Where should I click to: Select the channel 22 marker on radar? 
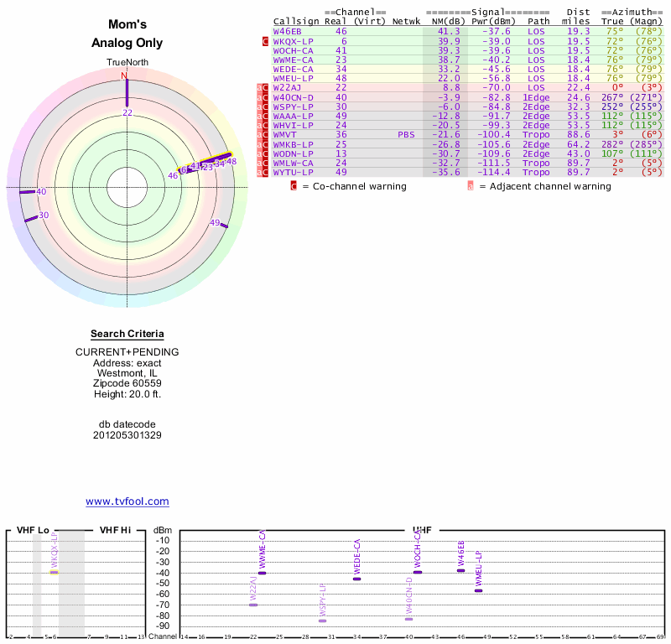(127, 112)
